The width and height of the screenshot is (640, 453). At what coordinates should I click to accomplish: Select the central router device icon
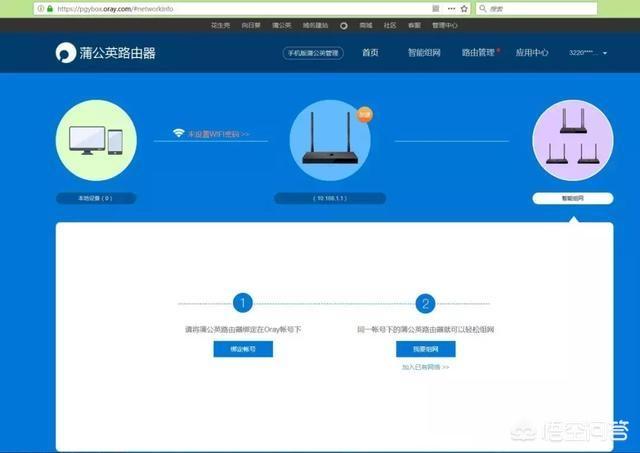[x=330, y=140]
